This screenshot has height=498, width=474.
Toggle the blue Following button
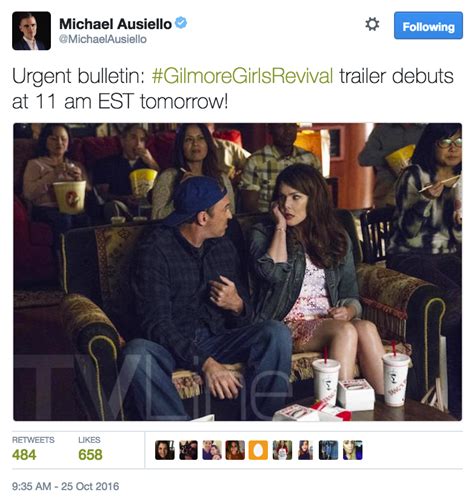428,26
